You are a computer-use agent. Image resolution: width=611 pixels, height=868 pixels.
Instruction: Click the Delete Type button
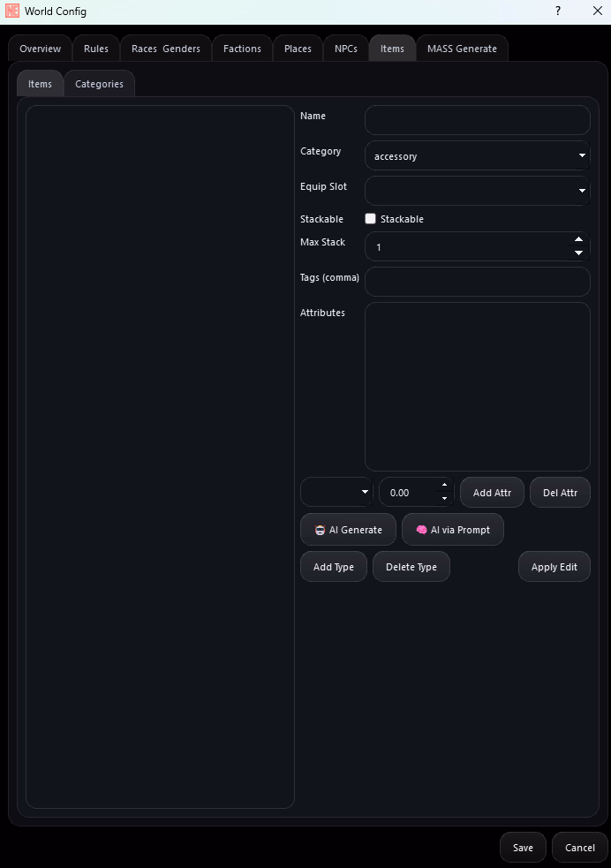pyautogui.click(x=411, y=567)
